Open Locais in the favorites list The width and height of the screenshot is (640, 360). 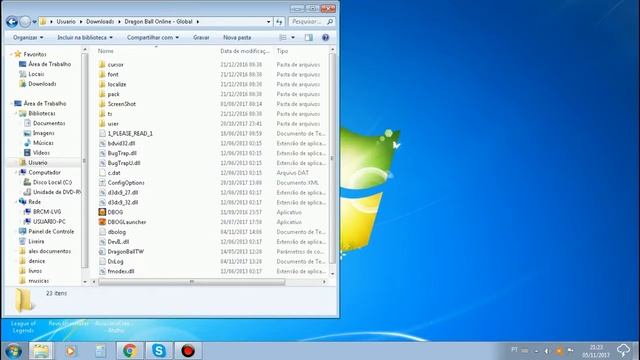pyautogui.click(x=36, y=74)
